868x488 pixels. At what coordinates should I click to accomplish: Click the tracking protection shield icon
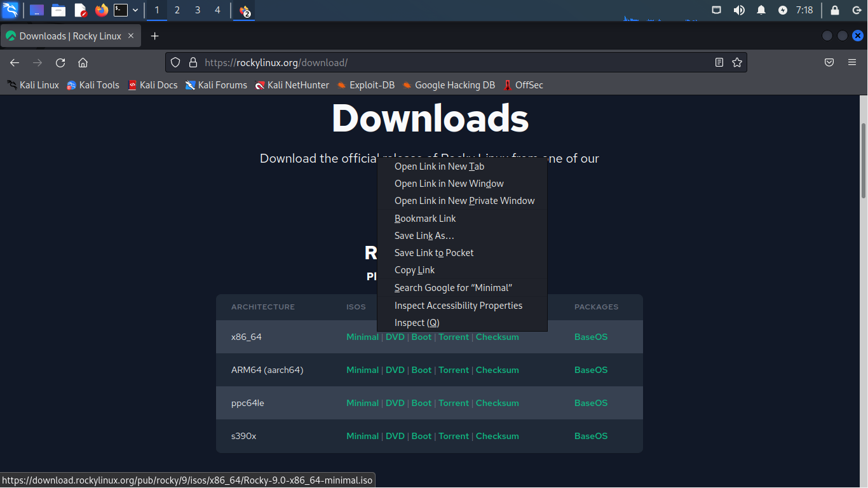point(176,62)
